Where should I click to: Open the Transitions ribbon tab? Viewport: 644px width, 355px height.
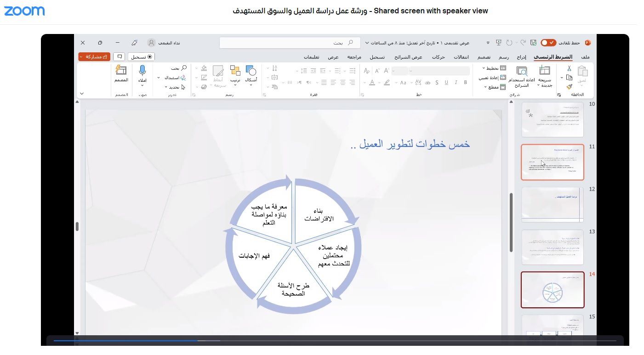point(461,57)
